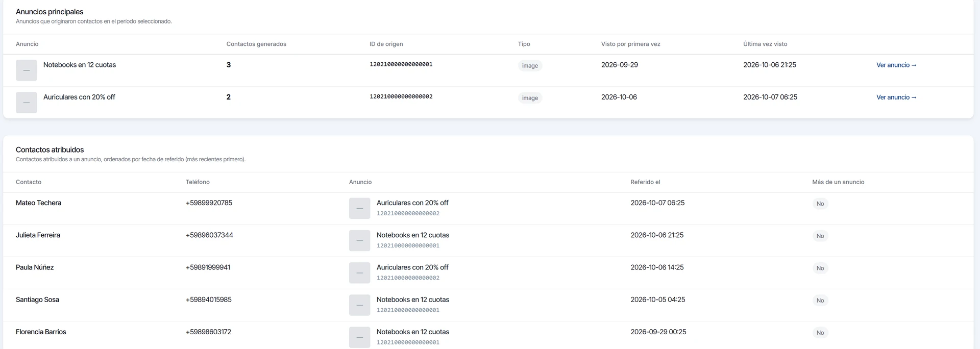Click the ad thumbnail in Mateo Techera's row
Viewport: 980px width, 349px height.
tap(360, 208)
